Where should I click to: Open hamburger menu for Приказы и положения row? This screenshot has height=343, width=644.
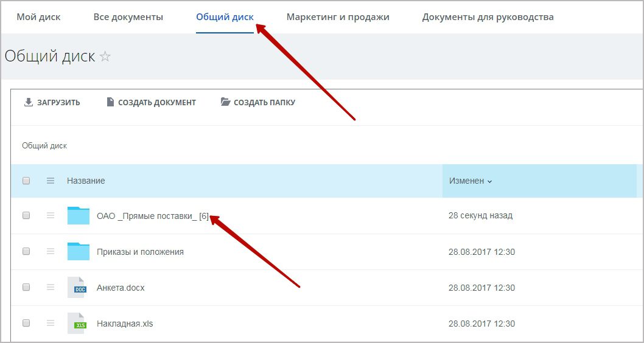click(x=51, y=252)
